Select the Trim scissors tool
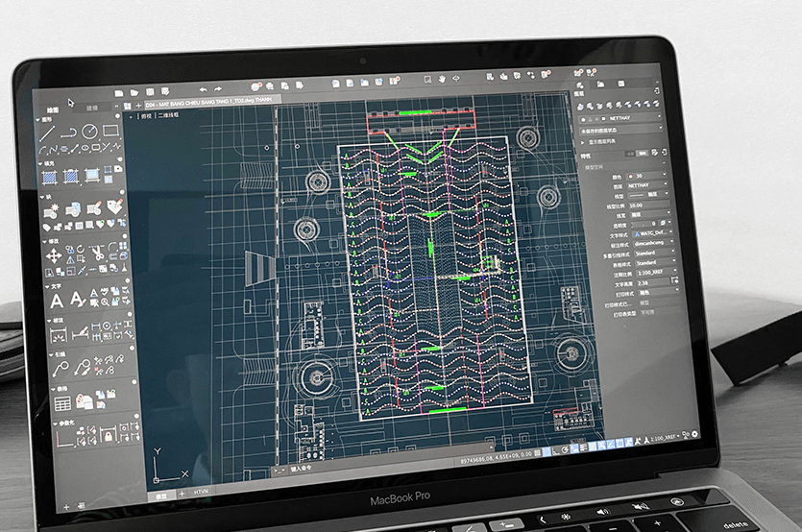The height and width of the screenshot is (532, 802). click(x=96, y=253)
